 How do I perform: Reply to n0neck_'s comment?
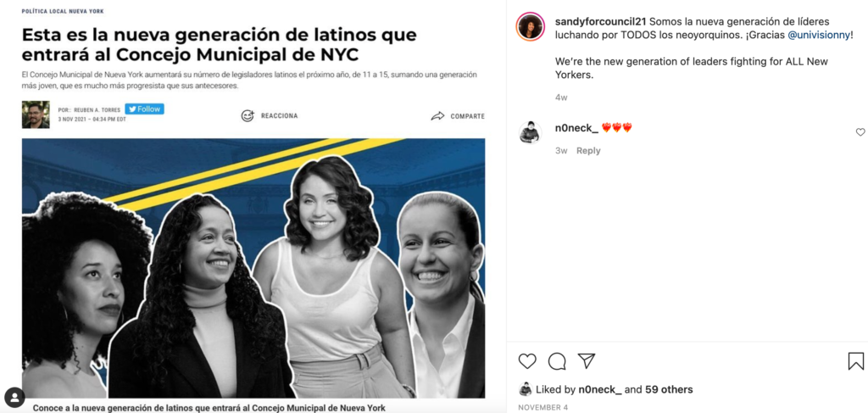coord(588,151)
